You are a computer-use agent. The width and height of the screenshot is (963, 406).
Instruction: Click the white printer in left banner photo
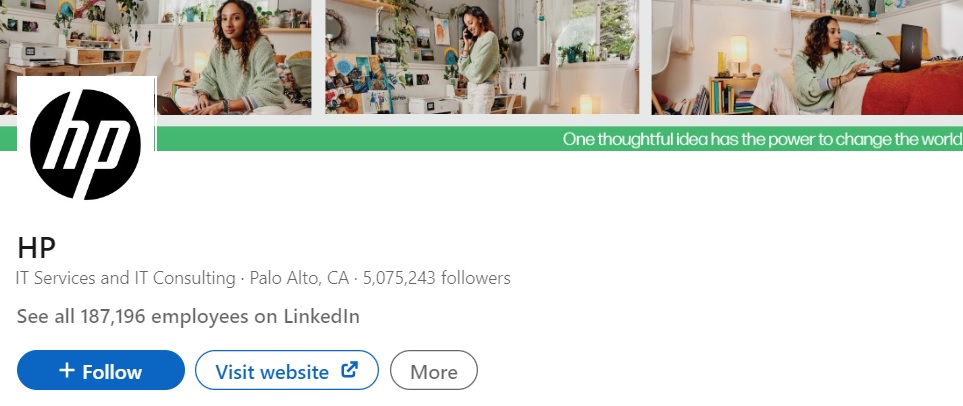point(37,55)
